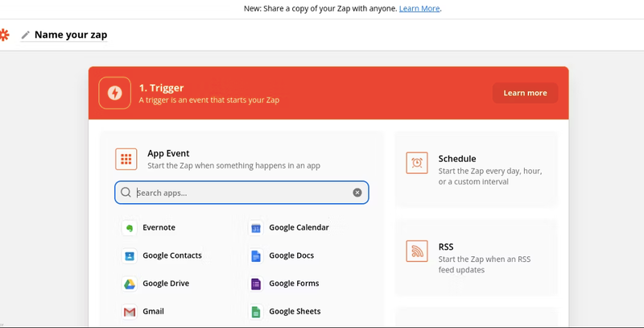This screenshot has height=328, width=644.
Task: Click the '1. Trigger' heading
Action: click(162, 88)
